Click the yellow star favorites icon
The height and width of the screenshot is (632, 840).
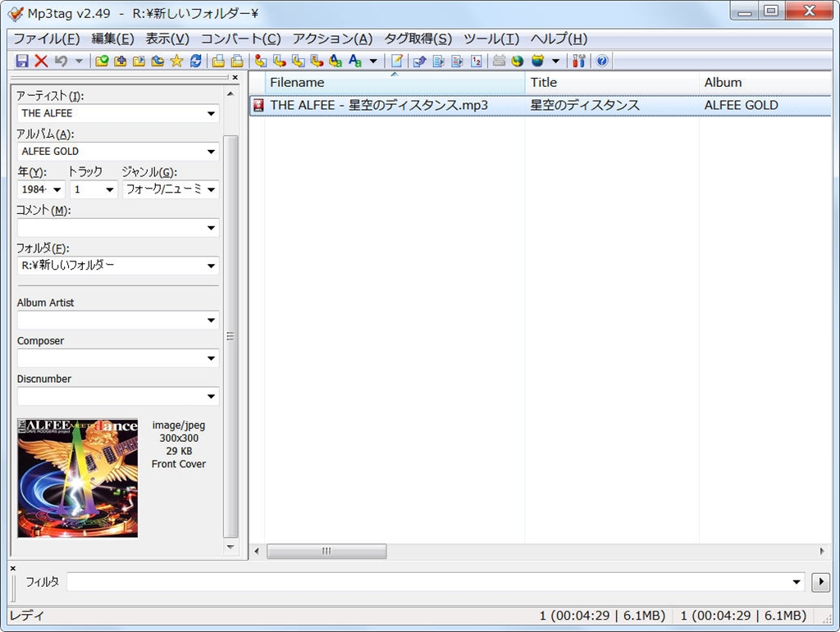176,61
